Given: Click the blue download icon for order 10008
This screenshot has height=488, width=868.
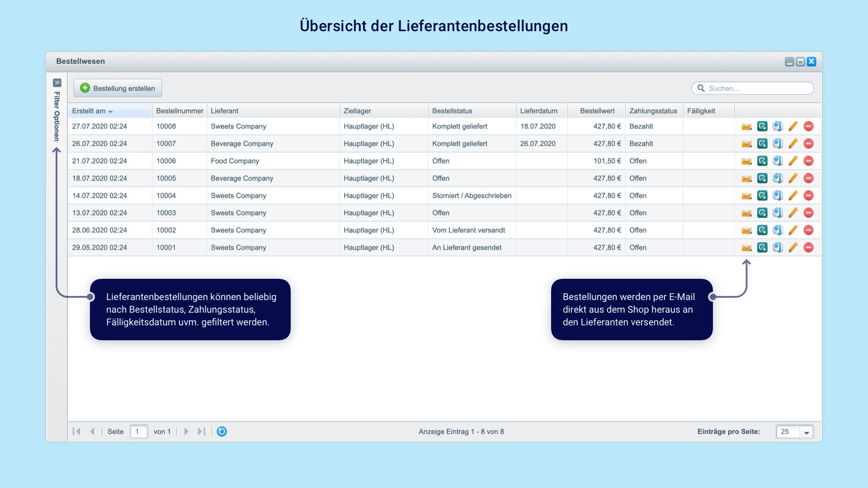Looking at the screenshot, I should (778, 127).
